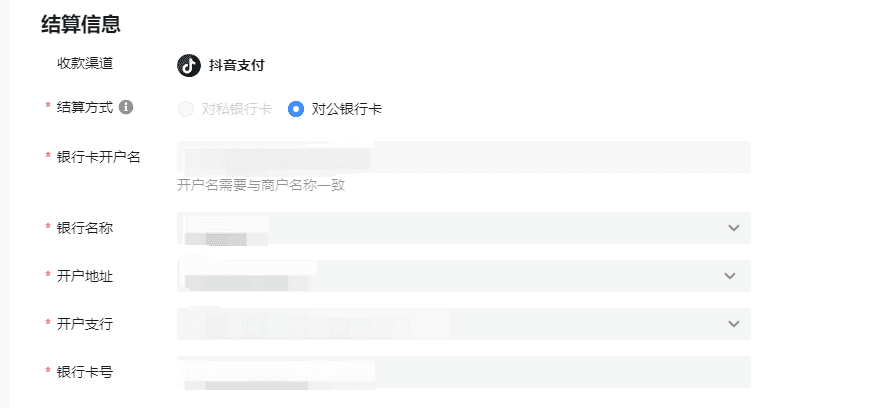Screen dimensions: 885x408
Task: Select the 对公银行卡 radio button
Action: coord(296,109)
